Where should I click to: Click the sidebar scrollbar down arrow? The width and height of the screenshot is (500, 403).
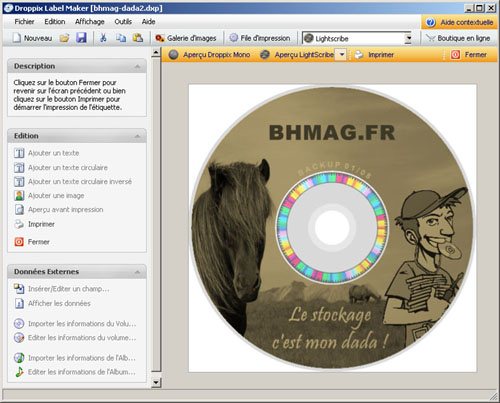156,382
